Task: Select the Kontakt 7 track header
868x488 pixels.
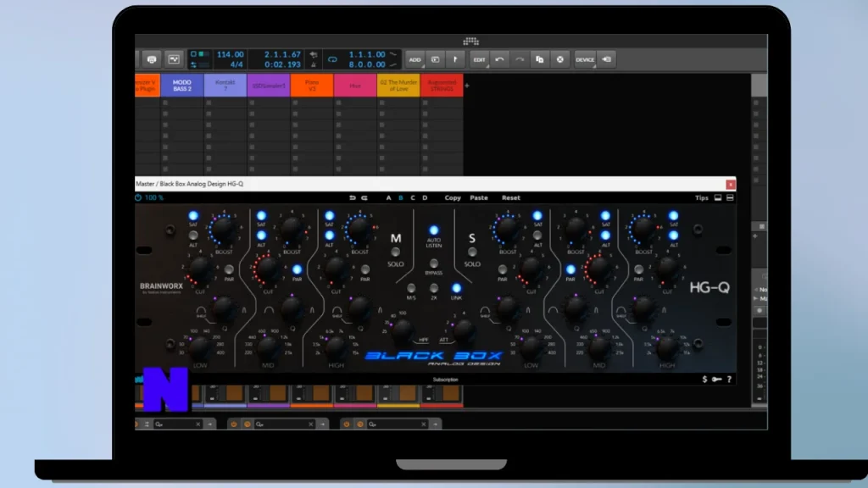Action: point(225,86)
